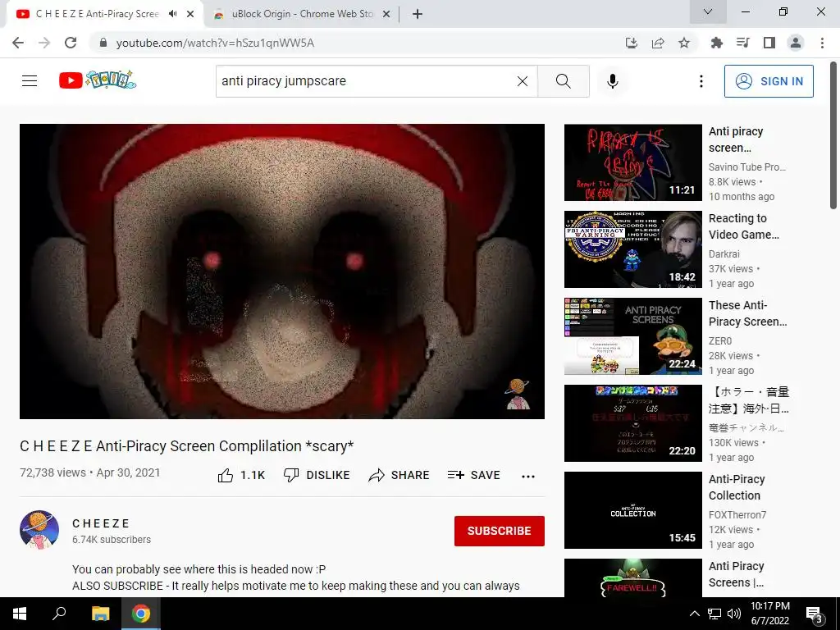Open more actions ellipsis under video
840x630 pixels.
coord(528,477)
